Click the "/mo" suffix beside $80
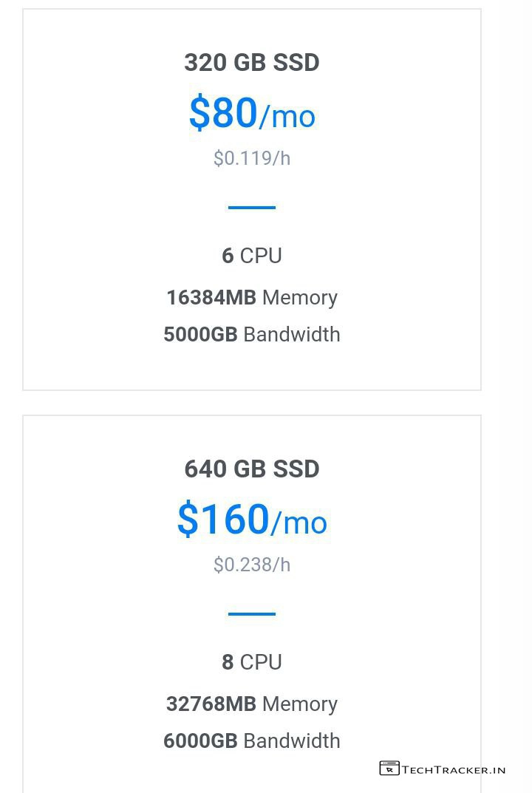The width and height of the screenshot is (532, 793). (288, 117)
